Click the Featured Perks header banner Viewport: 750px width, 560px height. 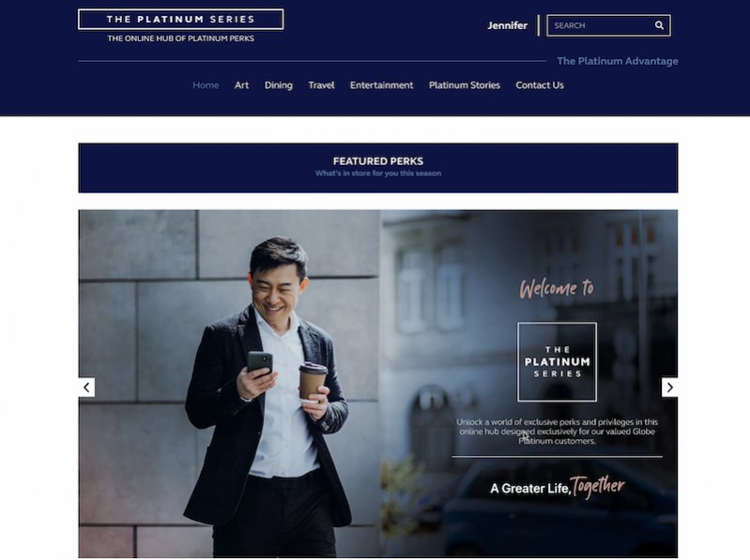pos(378,168)
